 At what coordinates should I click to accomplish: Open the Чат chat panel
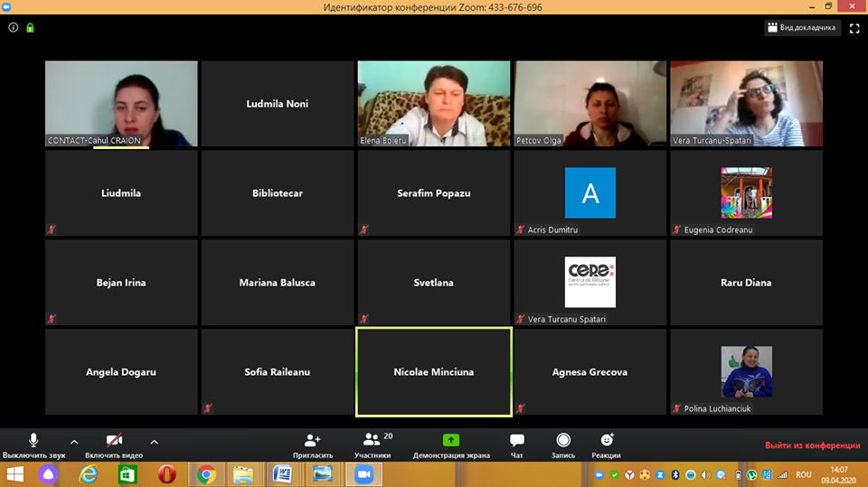point(517,441)
